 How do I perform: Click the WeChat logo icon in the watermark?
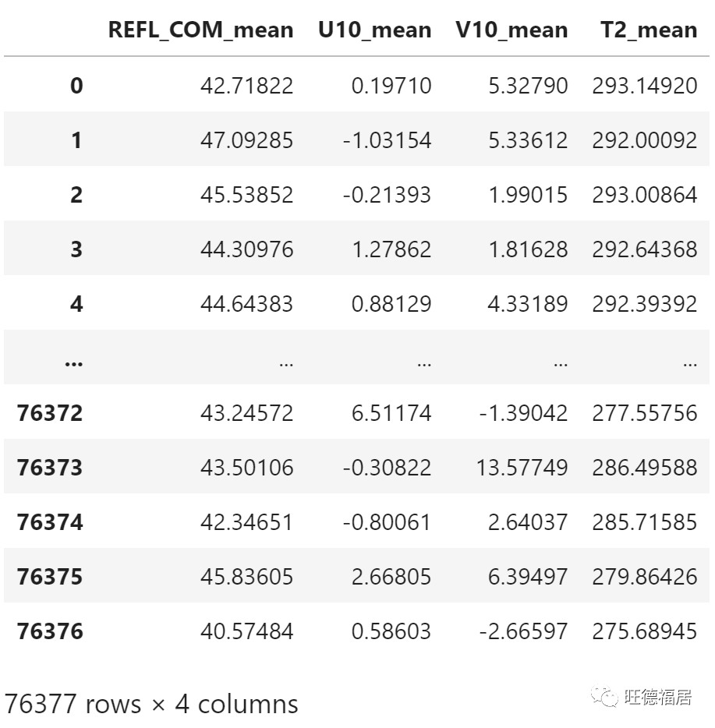[x=603, y=697]
